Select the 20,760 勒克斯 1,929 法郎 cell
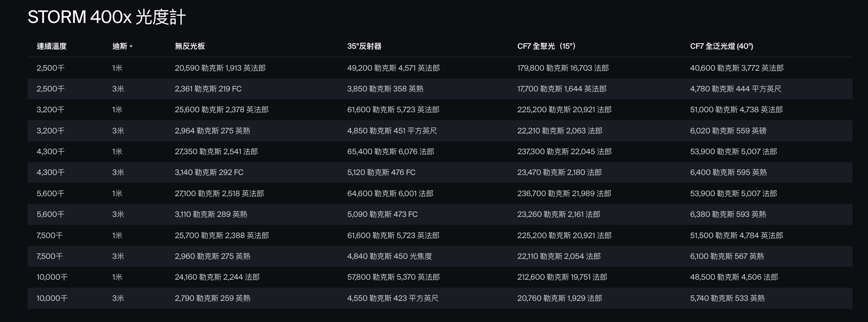 (x=559, y=298)
